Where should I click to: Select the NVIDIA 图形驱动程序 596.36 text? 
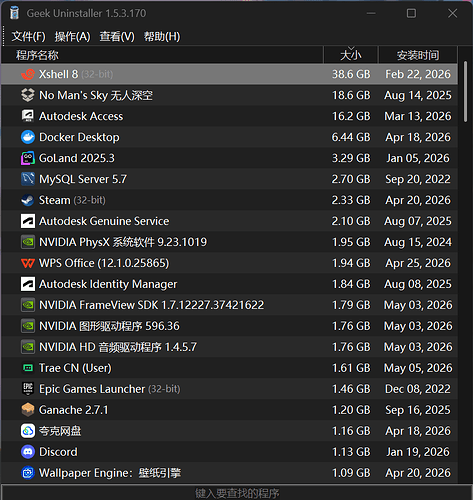109,326
